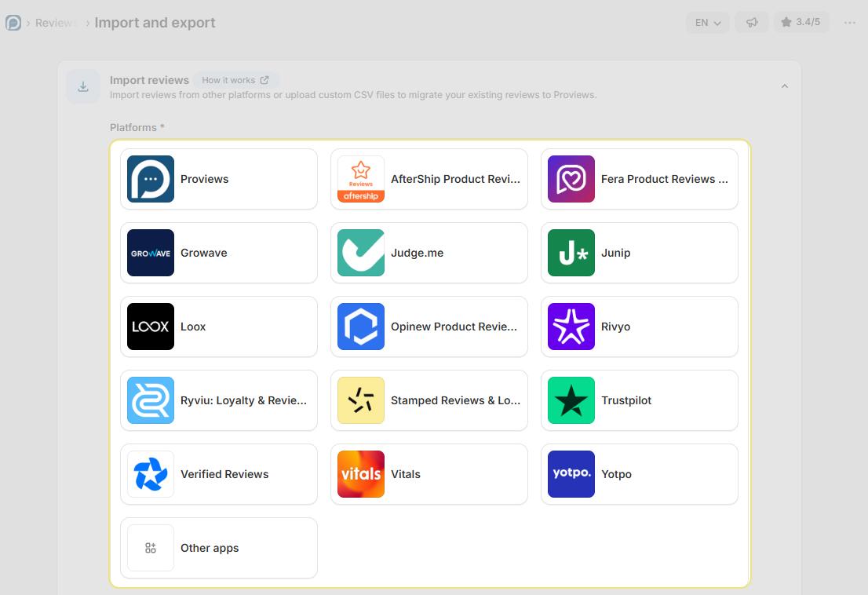Click the Opinew hexagon logo
The image size is (868, 595).
pyautogui.click(x=361, y=327)
